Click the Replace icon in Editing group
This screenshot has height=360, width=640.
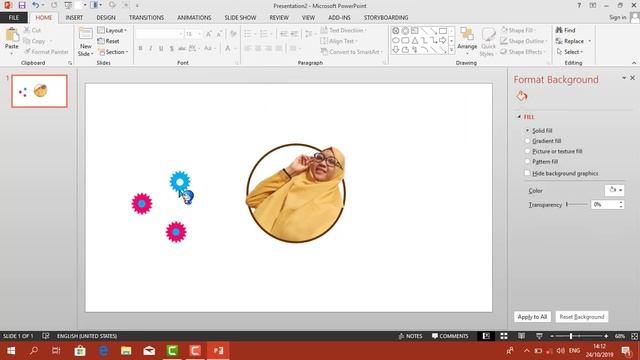click(559, 41)
